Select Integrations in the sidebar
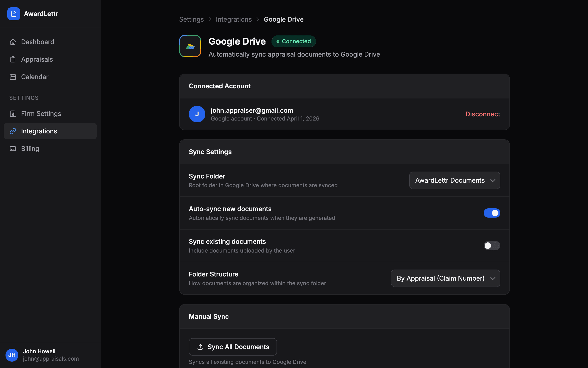 pyautogui.click(x=50, y=131)
